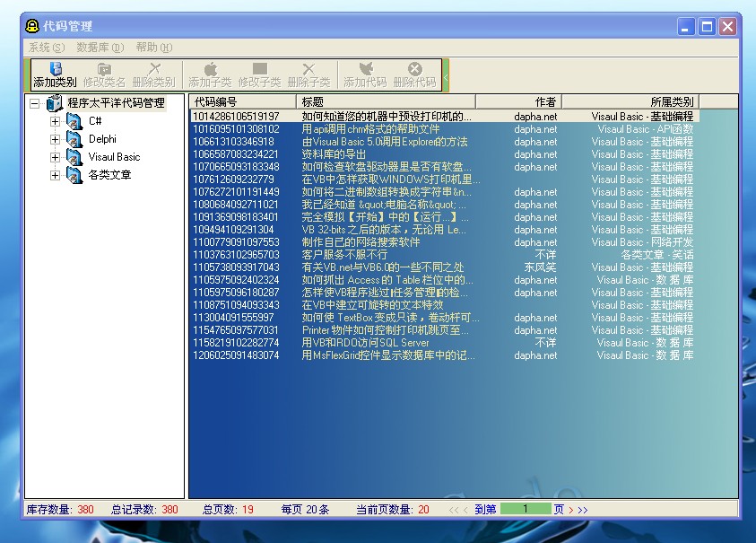Select row 制作自己的网络搜索软件
756x543 pixels.
coord(444,241)
